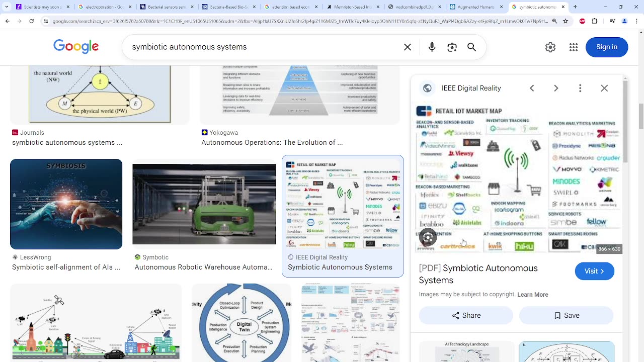
Task: Open the green warehouse robot thumbnail
Action: pos(204,204)
